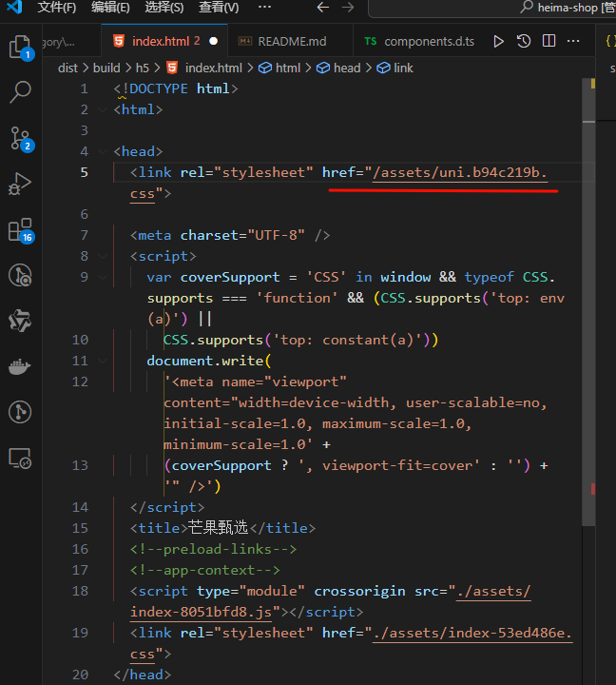Go forward with the right arrow
This screenshot has height=685, width=616.
[x=348, y=7]
